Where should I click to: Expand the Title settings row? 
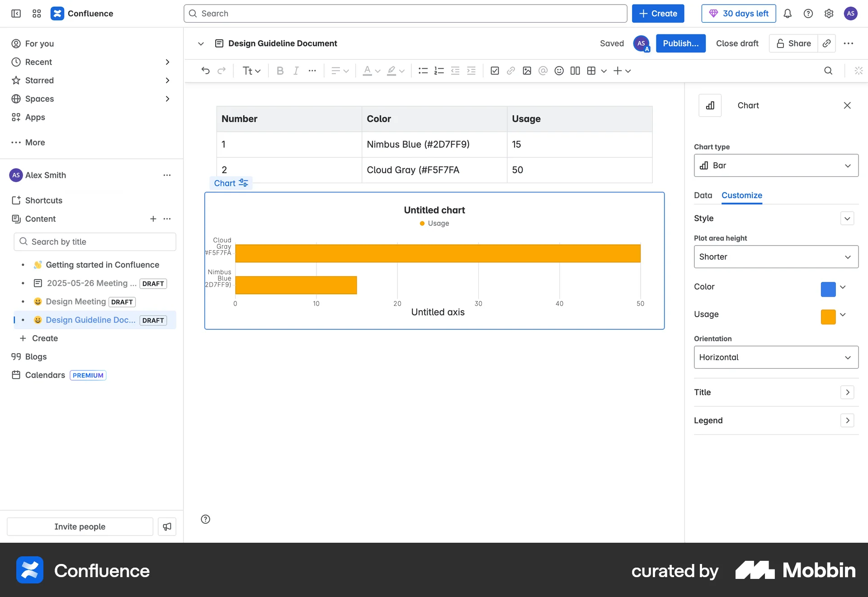847,392
